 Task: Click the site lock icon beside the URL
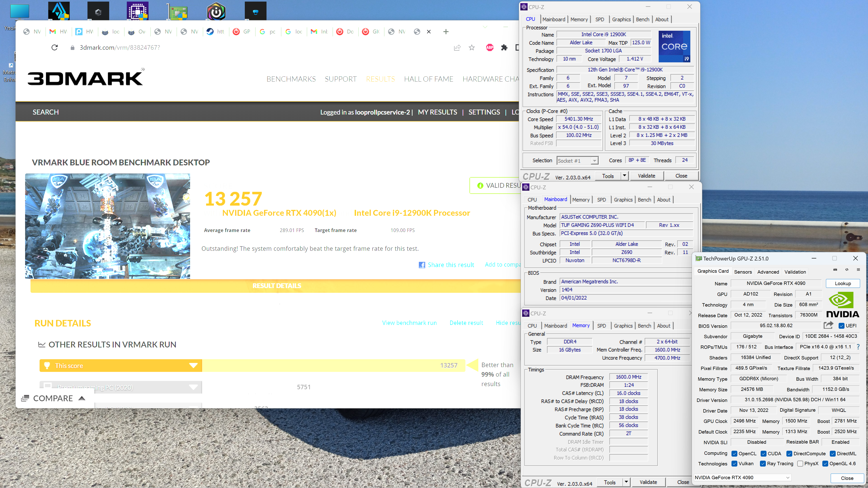[x=72, y=47]
